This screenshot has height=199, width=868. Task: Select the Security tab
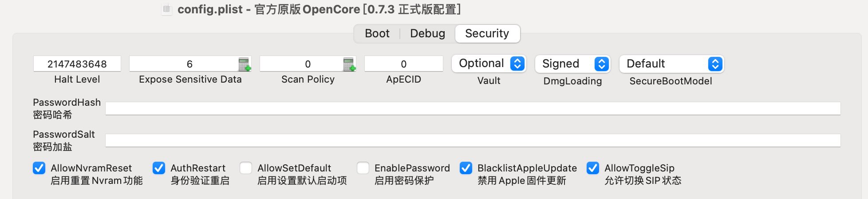(487, 33)
